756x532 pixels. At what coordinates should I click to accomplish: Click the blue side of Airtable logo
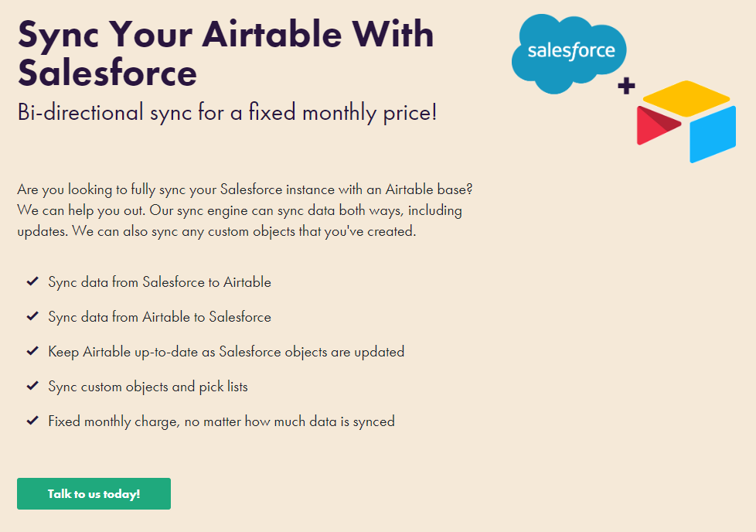point(713,134)
